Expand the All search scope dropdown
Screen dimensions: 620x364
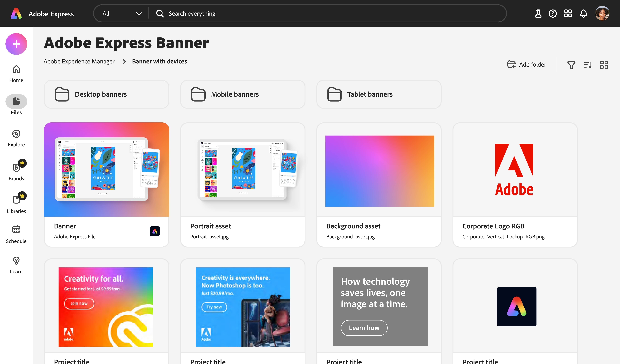coord(122,13)
